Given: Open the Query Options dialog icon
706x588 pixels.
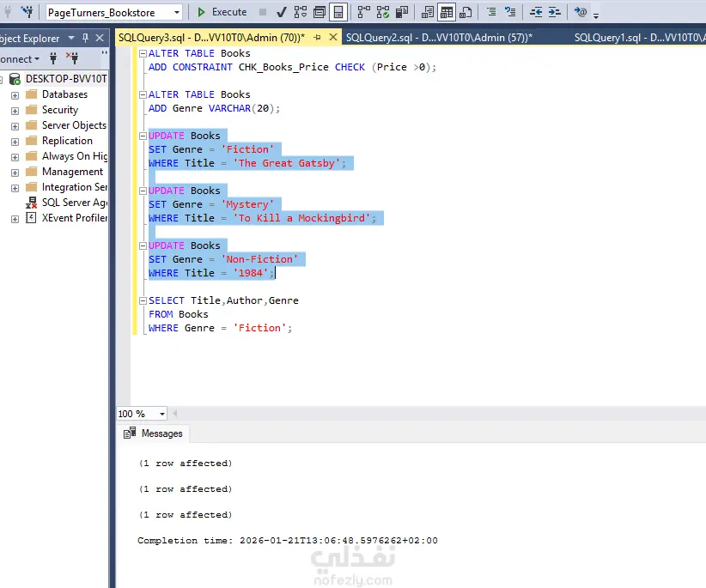Looking at the screenshot, I should [x=320, y=12].
